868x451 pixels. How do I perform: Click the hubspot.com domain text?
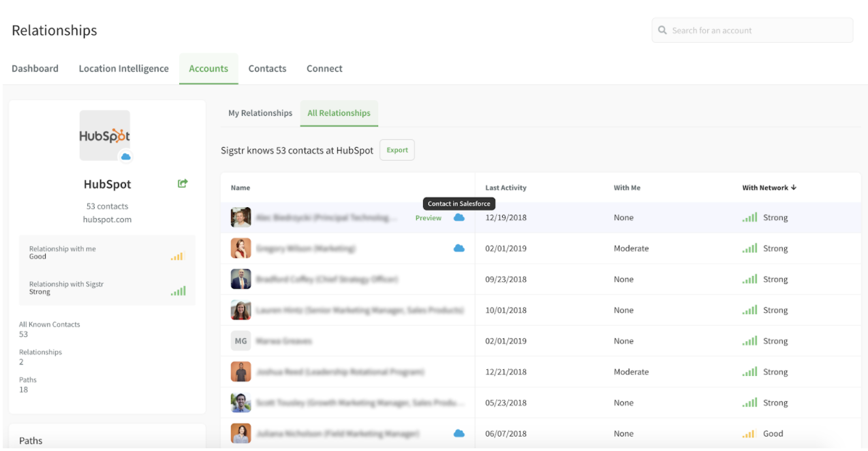coord(107,219)
